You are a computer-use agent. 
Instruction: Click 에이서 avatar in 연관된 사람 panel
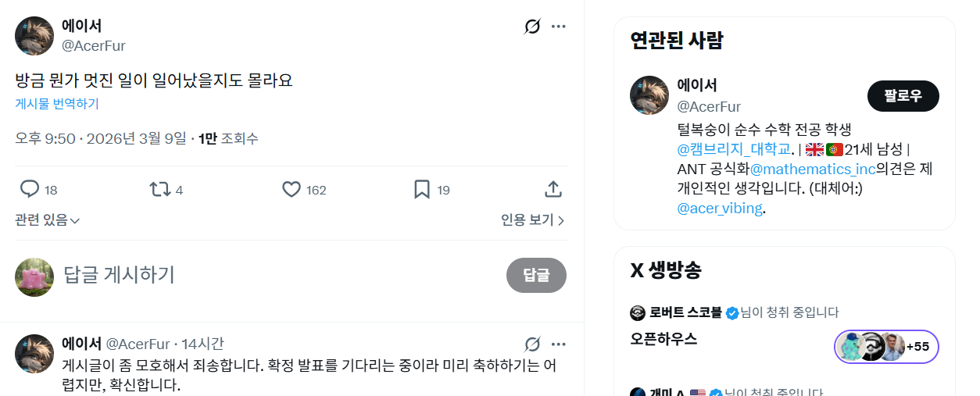pos(649,95)
